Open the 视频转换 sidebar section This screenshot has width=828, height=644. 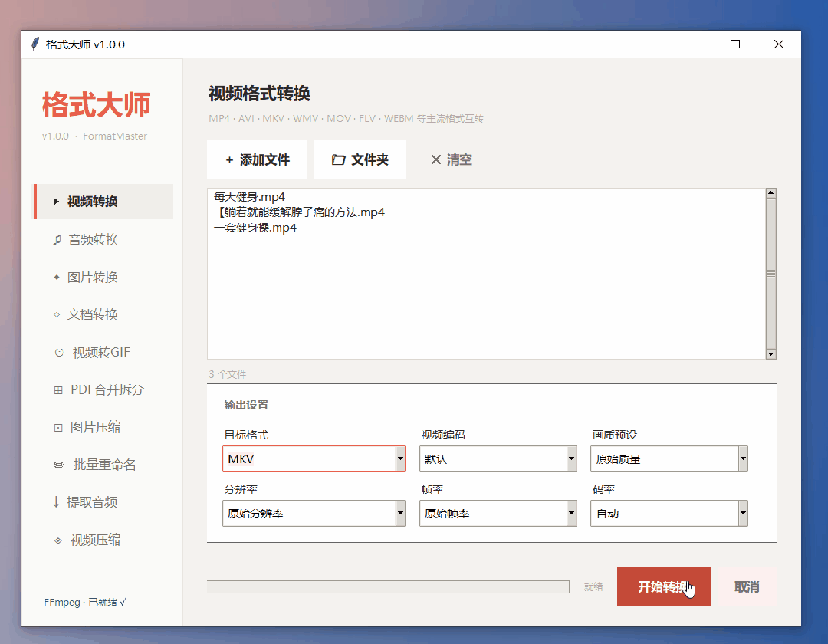[x=103, y=202]
